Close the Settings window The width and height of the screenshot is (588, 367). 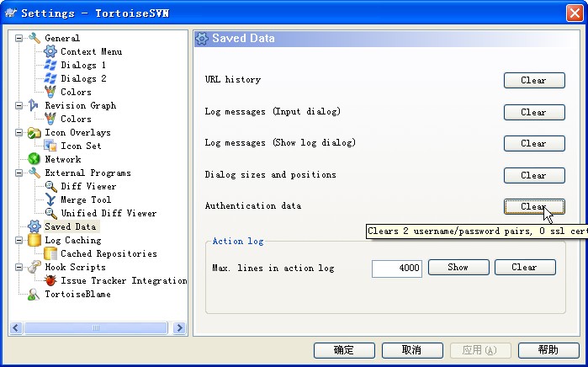tap(575, 13)
